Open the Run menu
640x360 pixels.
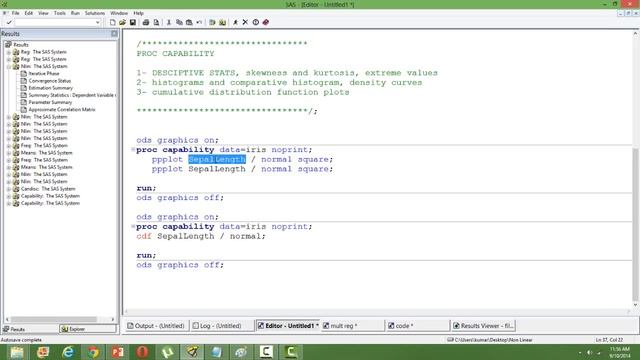[75, 13]
